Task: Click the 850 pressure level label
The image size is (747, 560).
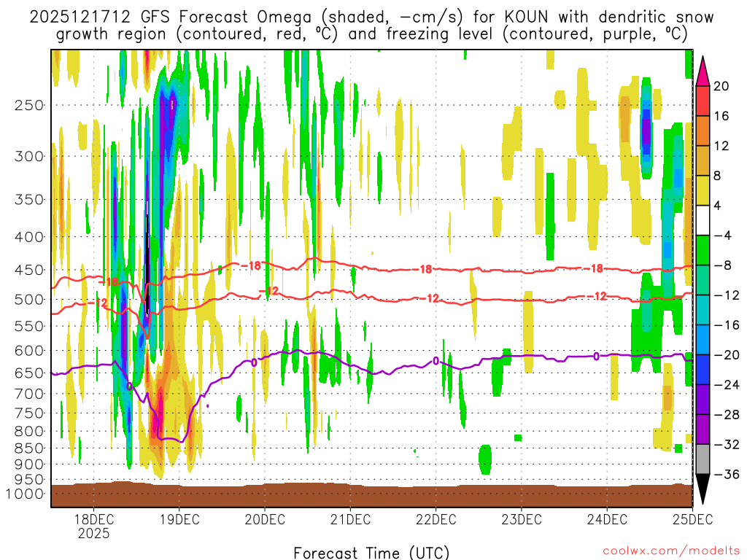Action: (29, 448)
